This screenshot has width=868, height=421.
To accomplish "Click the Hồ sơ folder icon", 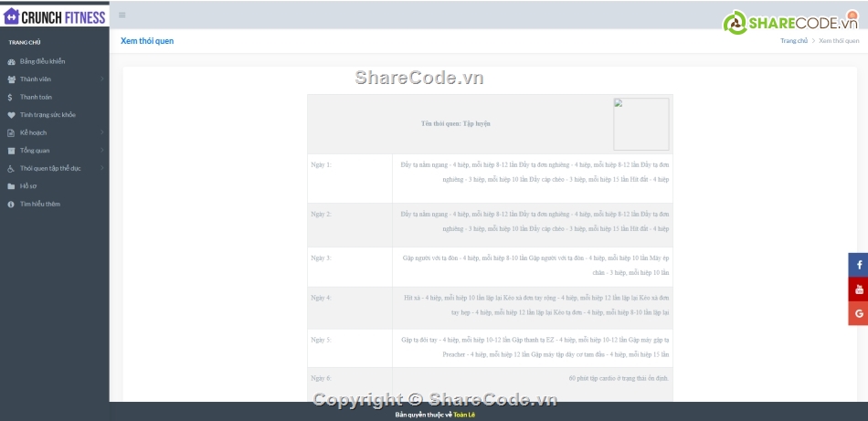I will coord(11,186).
